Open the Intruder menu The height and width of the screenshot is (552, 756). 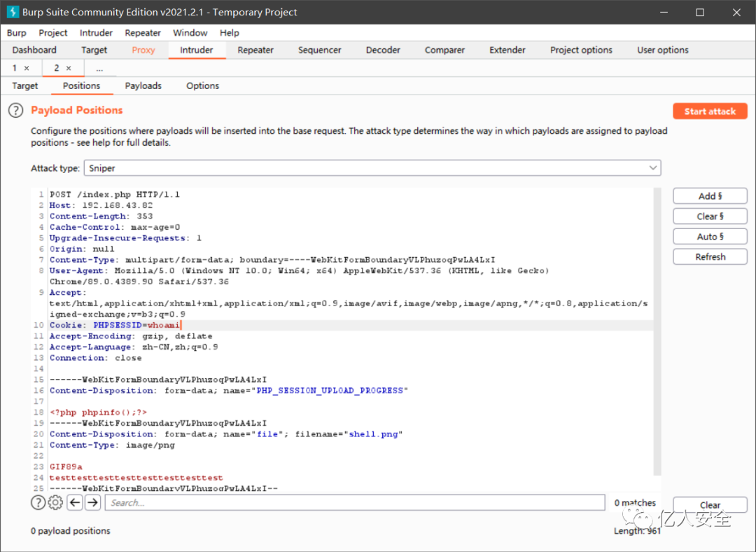click(x=96, y=33)
